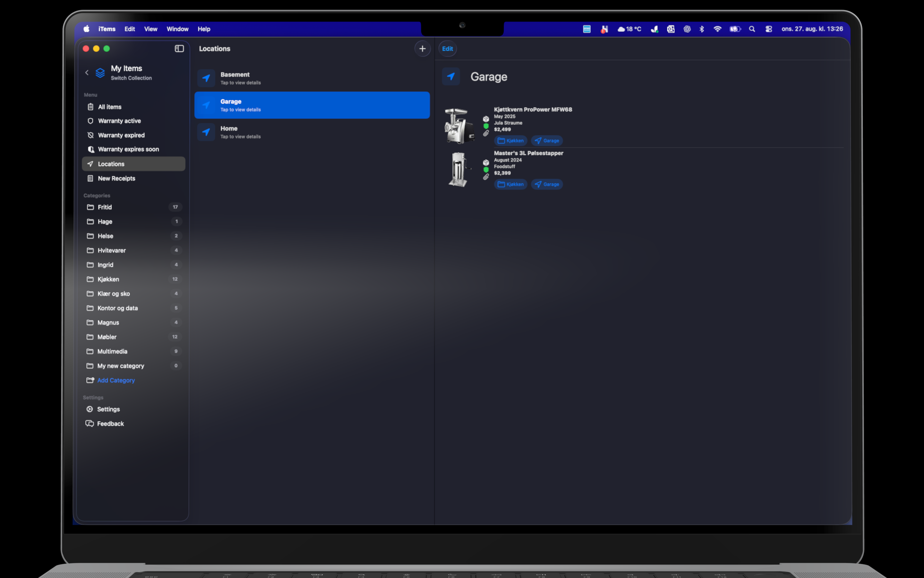Click the Wi-Fi status icon
Screen dimensions: 924x578
pos(717,29)
